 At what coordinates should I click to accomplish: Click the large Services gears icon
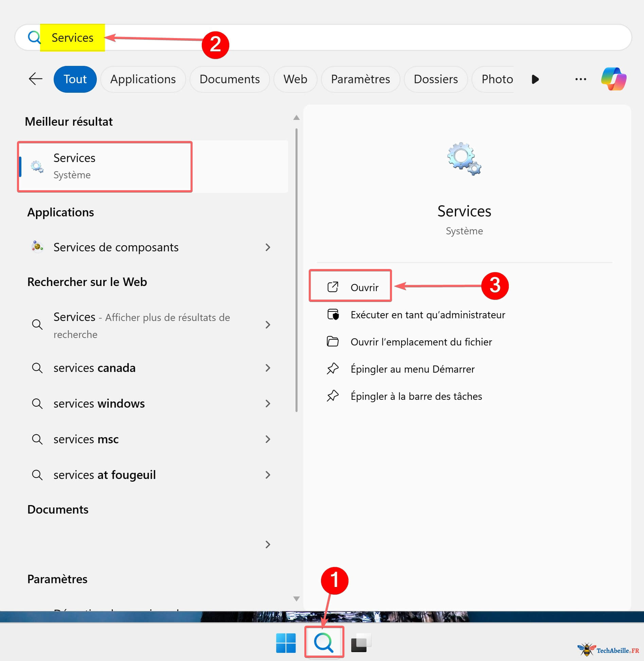464,159
